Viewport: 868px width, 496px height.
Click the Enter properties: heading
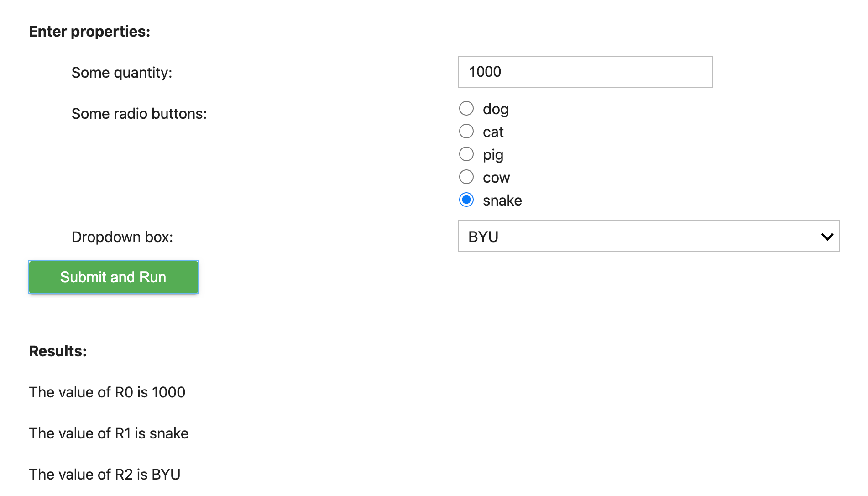tap(89, 32)
